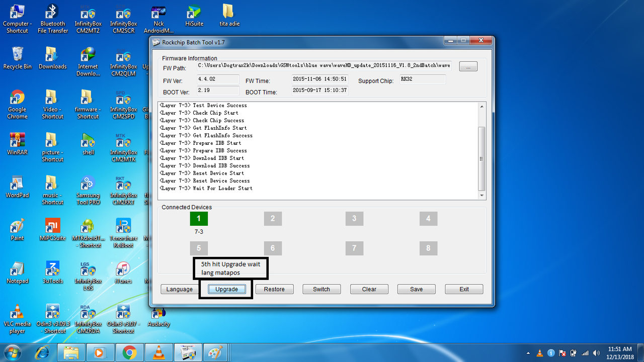Click the Language button
Screen dimensions: 644x362
pyautogui.click(x=180, y=289)
